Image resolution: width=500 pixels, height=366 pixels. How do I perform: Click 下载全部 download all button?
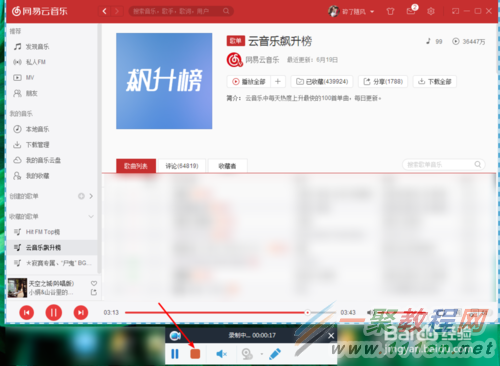[435, 82]
